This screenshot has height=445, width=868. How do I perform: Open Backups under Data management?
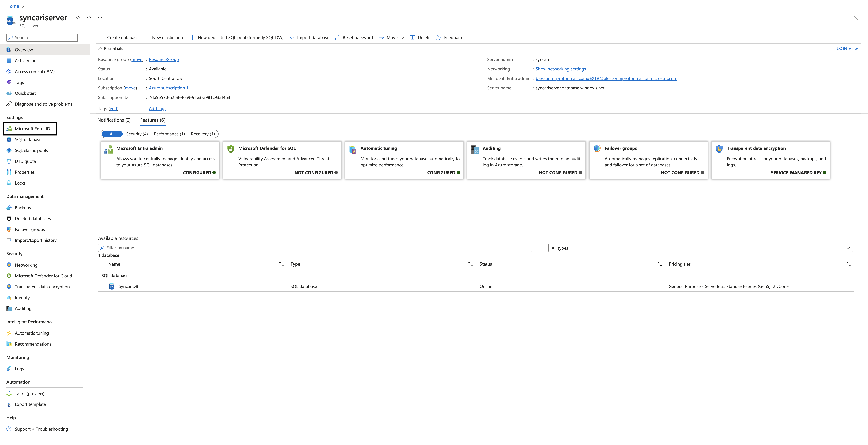tap(23, 208)
